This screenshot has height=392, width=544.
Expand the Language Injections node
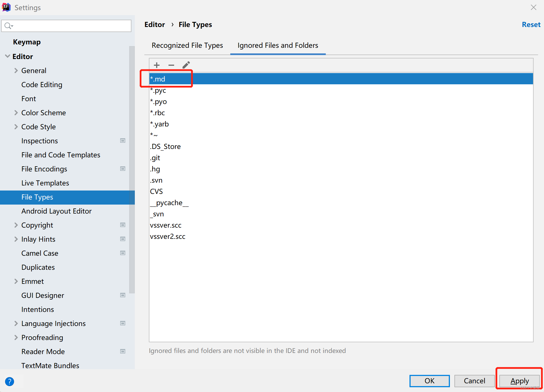click(x=16, y=323)
